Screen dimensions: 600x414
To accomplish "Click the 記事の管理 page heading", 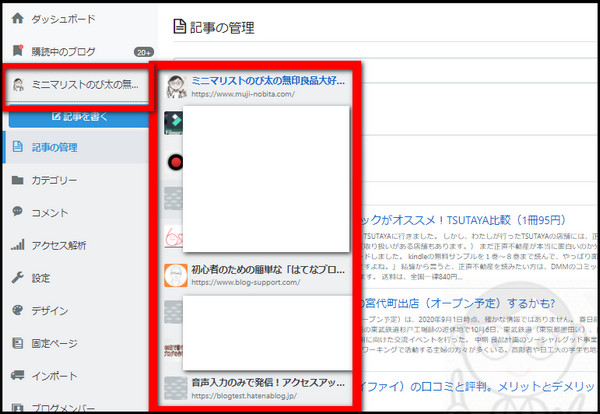I will (222, 28).
